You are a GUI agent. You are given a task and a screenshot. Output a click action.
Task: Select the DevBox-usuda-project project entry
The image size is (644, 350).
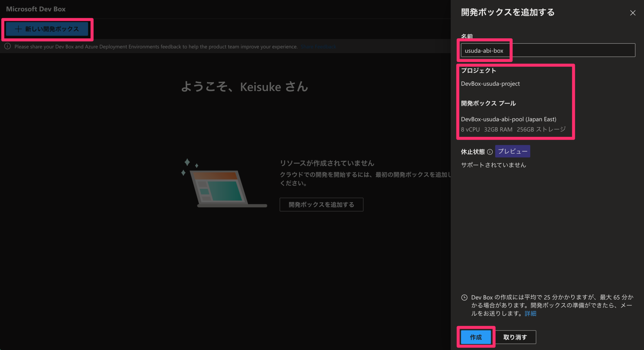[490, 84]
